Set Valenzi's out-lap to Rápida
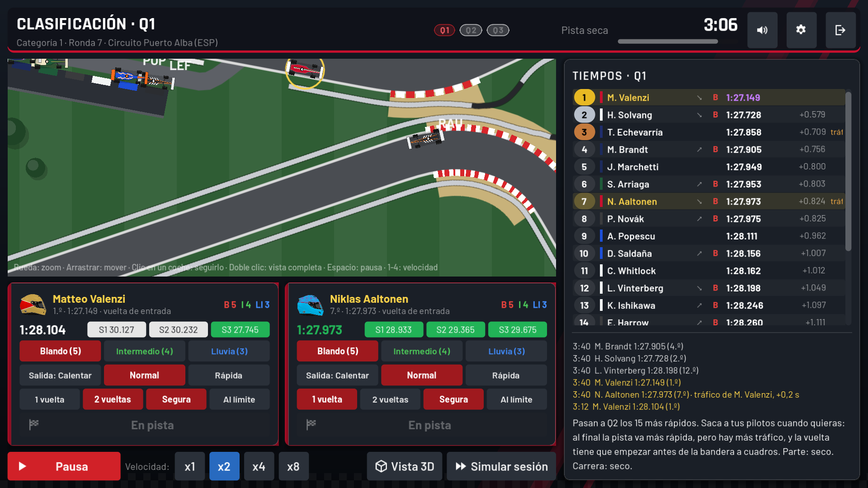 point(229,375)
